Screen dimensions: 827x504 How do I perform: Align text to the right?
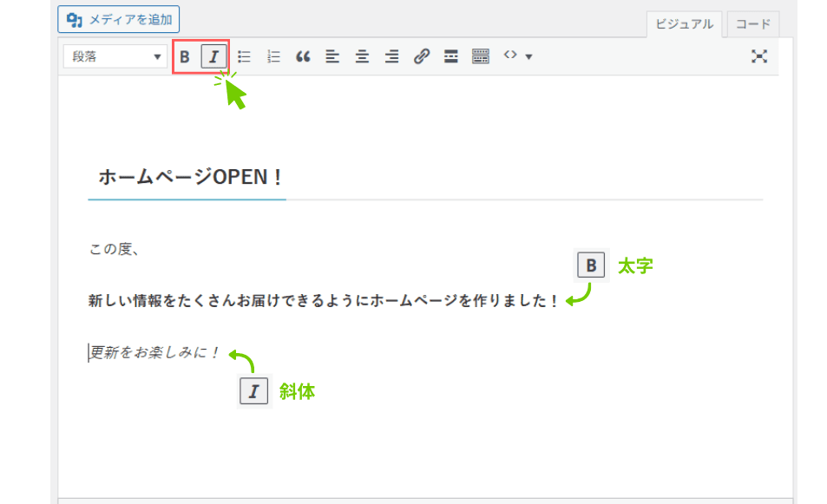(x=391, y=56)
